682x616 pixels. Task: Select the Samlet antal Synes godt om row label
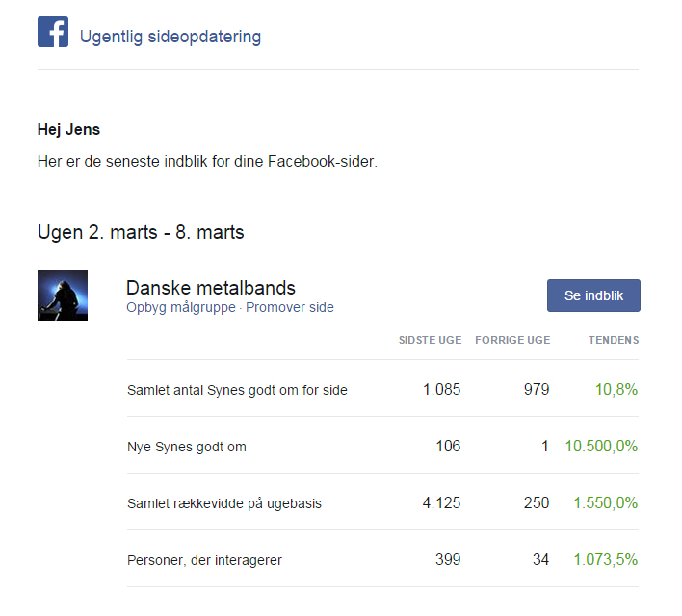237,390
